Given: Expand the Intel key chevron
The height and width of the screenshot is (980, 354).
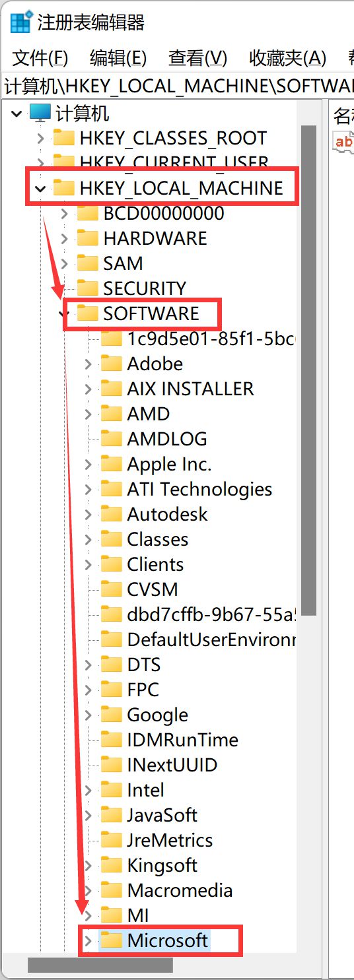Looking at the screenshot, I should click(88, 790).
